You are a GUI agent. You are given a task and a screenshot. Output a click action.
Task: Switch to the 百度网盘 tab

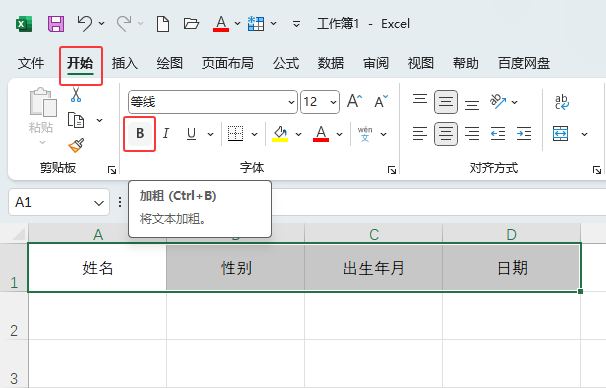(x=524, y=63)
